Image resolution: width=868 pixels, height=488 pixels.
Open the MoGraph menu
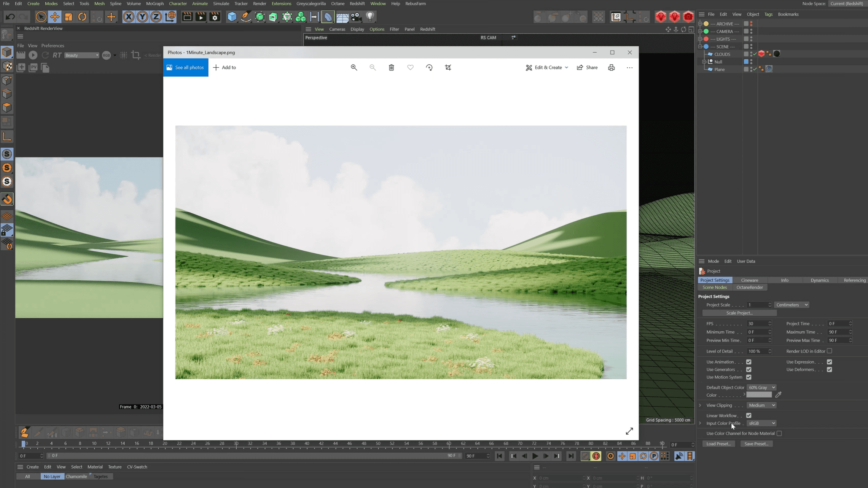(x=154, y=3)
